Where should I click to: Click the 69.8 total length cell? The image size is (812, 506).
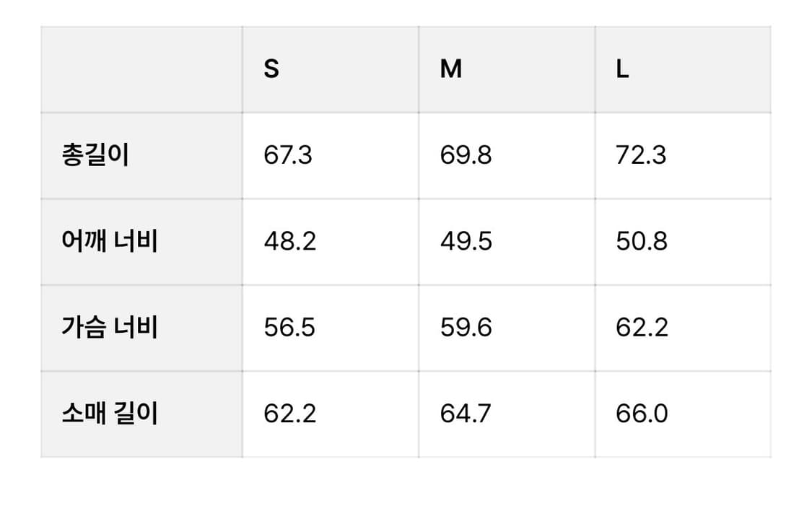466,155
